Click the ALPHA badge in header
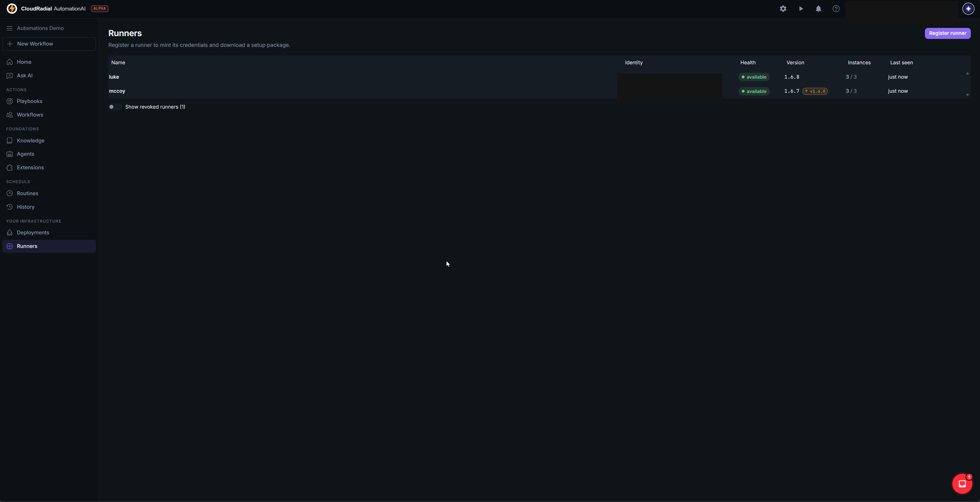The width and height of the screenshot is (980, 502). tap(100, 8)
